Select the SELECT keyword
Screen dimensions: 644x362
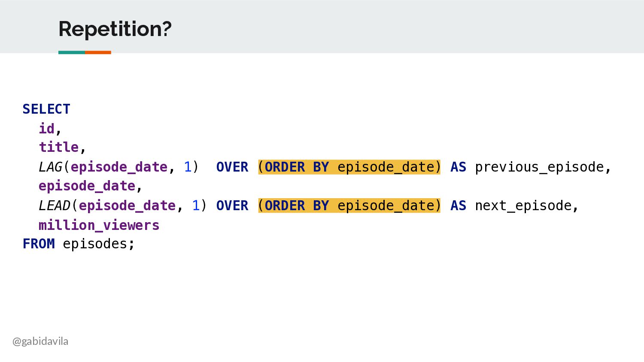point(46,109)
